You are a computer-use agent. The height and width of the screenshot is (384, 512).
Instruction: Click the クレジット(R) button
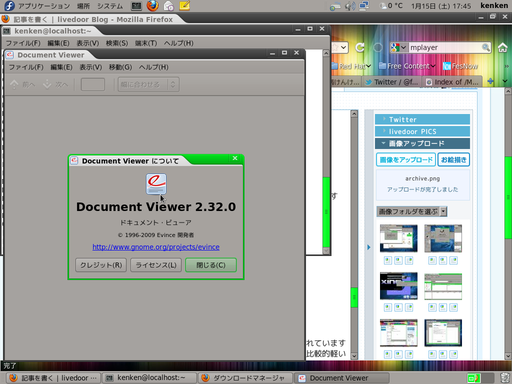click(x=101, y=265)
